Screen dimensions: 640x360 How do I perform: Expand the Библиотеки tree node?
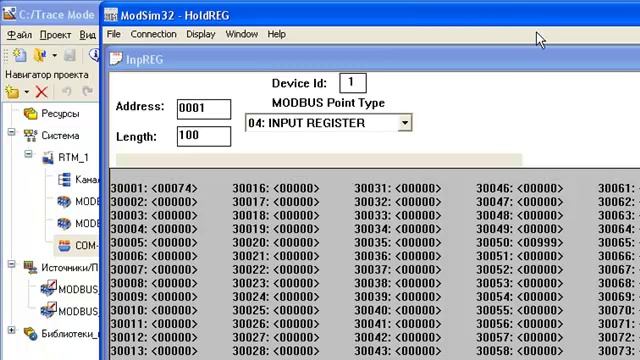pyautogui.click(x=11, y=330)
